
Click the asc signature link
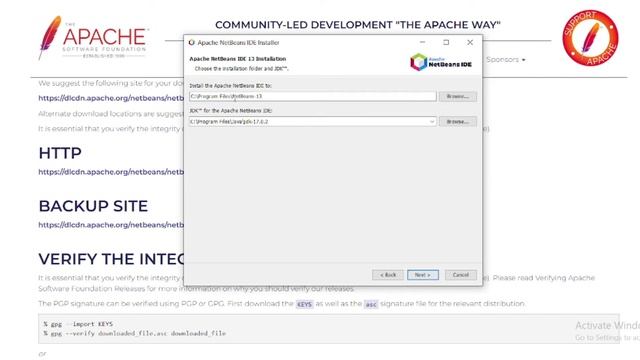[371, 304]
